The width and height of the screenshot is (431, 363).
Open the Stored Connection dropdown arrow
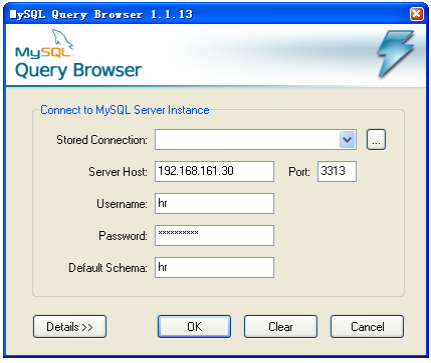click(x=347, y=140)
